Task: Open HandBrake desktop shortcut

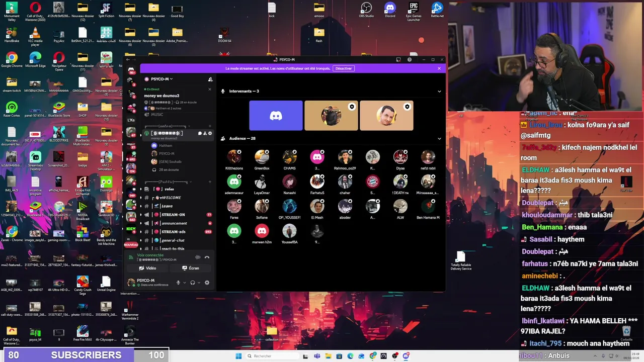Action: pos(12,35)
